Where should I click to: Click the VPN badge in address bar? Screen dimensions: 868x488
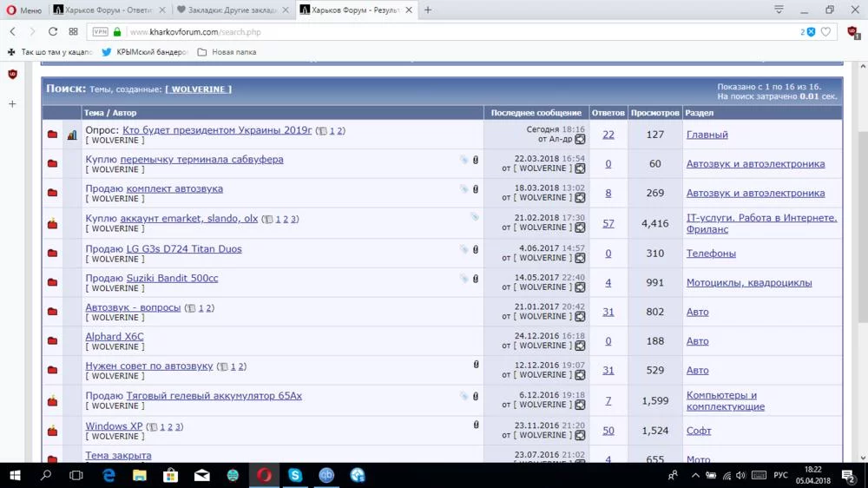coord(100,31)
